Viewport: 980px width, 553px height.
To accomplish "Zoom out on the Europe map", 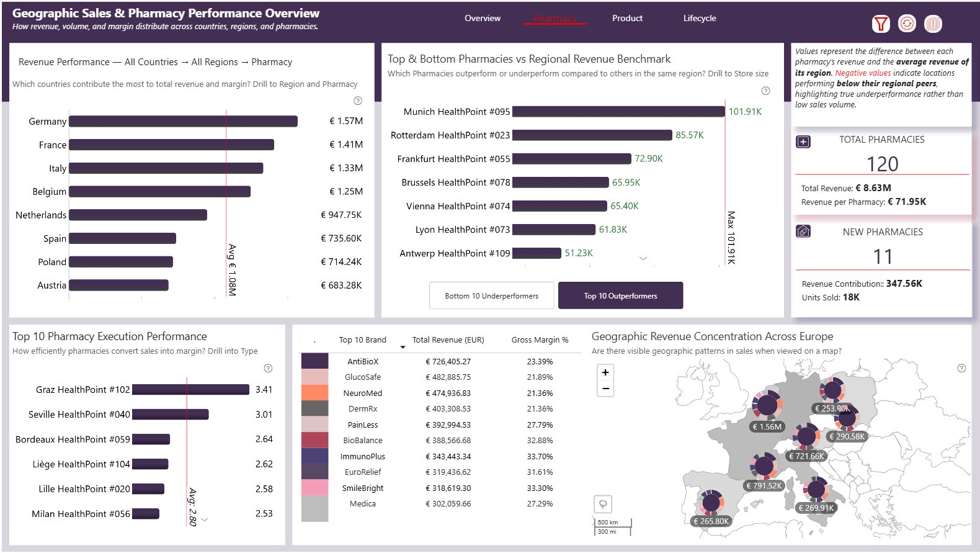I will pyautogui.click(x=605, y=389).
